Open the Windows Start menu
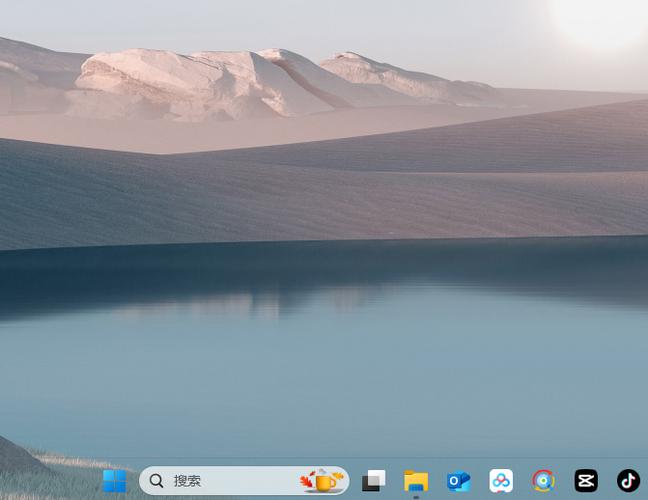The width and height of the screenshot is (648, 500). click(114, 481)
